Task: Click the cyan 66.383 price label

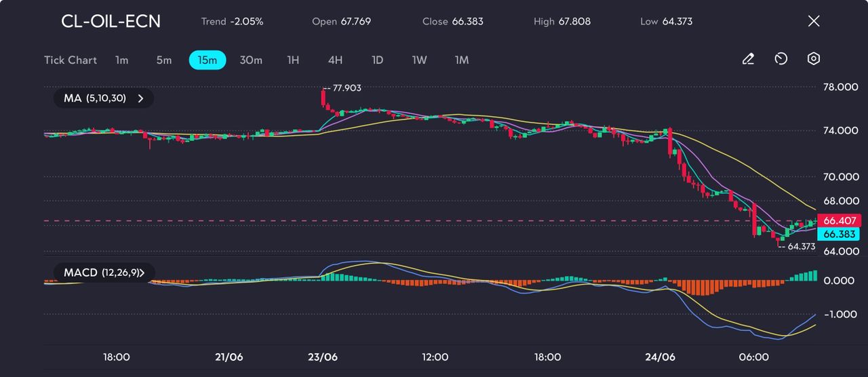Action: pyautogui.click(x=840, y=234)
